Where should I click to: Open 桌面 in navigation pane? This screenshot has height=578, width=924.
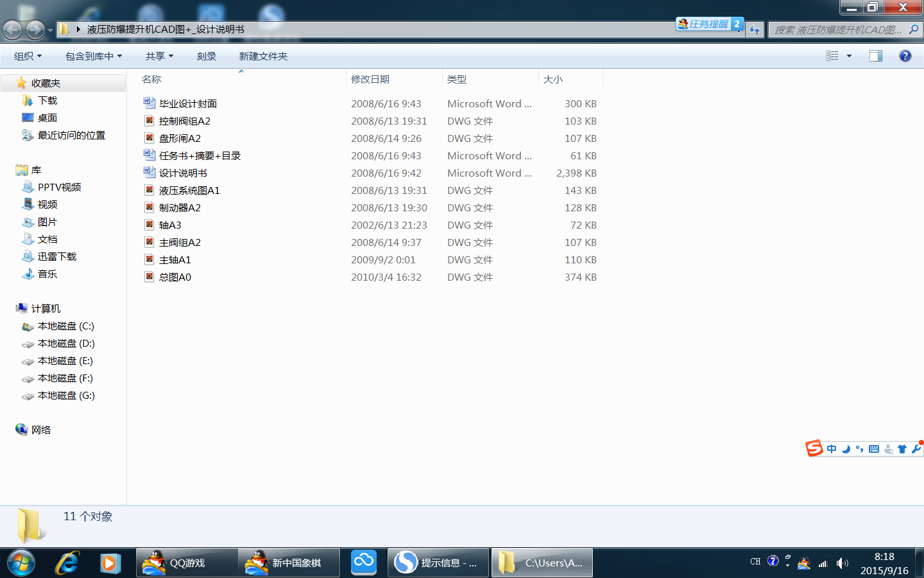pyautogui.click(x=47, y=118)
